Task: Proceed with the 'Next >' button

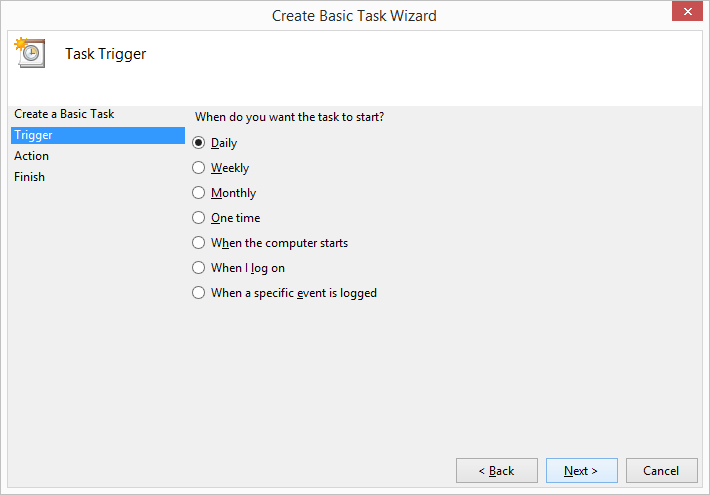Action: 581,471
